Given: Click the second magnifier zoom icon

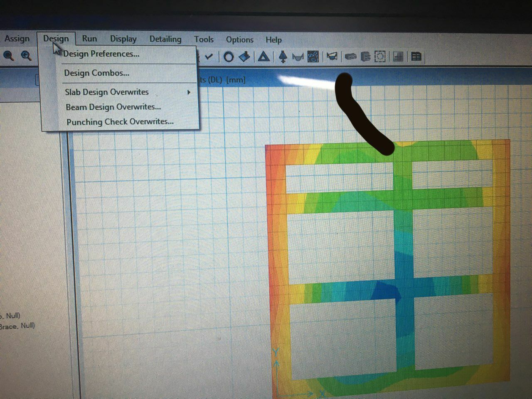Looking at the screenshot, I should tap(26, 55).
